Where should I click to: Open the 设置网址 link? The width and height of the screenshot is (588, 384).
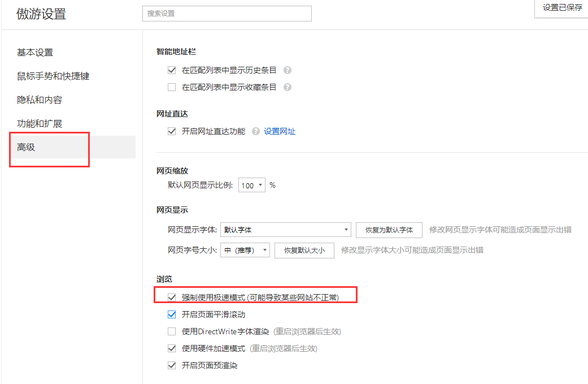[280, 132]
